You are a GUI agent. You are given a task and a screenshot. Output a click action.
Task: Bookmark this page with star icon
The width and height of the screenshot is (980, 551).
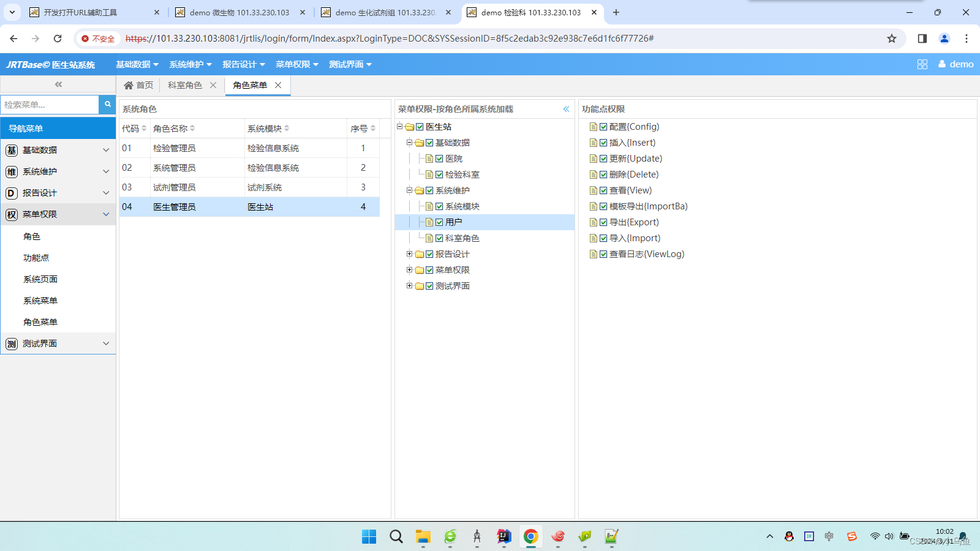coord(892,39)
